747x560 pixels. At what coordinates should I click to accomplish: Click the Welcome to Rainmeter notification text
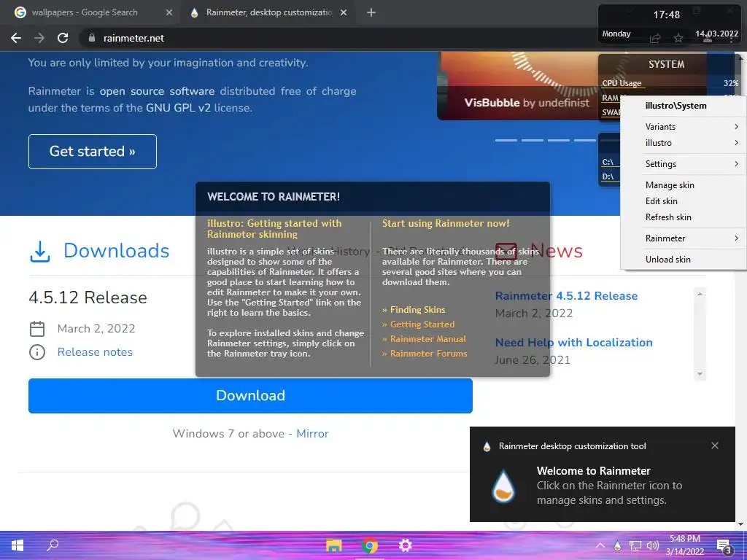point(593,471)
